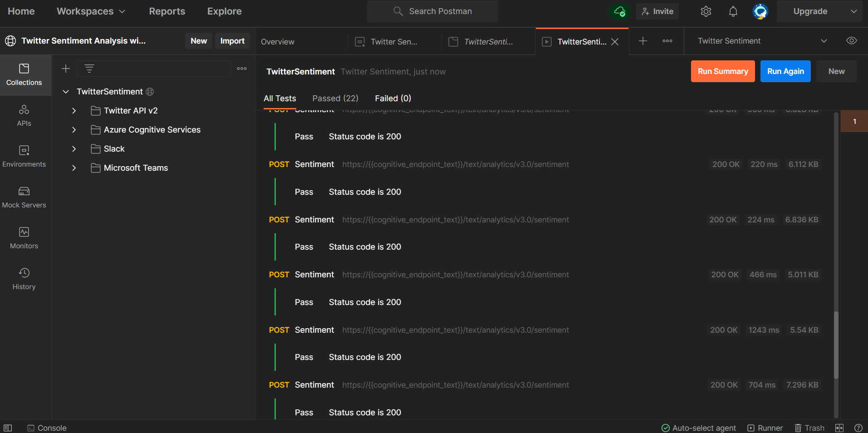Toggle two-pane view icon in status bar

pos(839,428)
